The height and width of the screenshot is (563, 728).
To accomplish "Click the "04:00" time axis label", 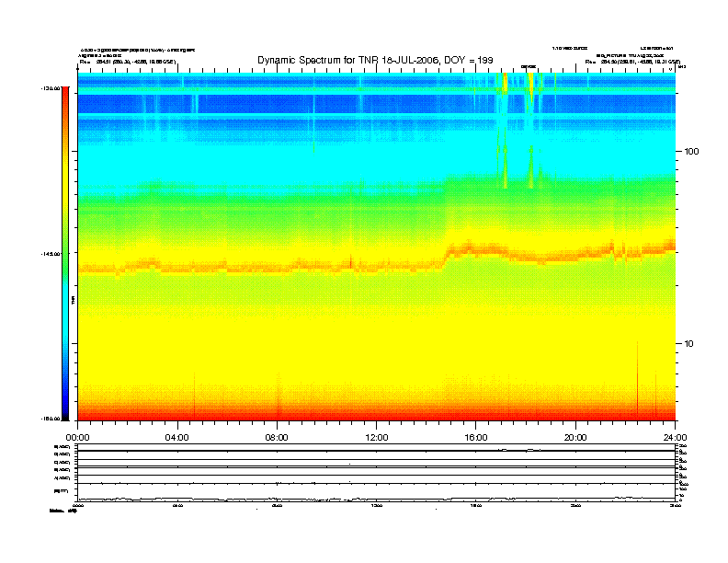I will pyautogui.click(x=177, y=438).
